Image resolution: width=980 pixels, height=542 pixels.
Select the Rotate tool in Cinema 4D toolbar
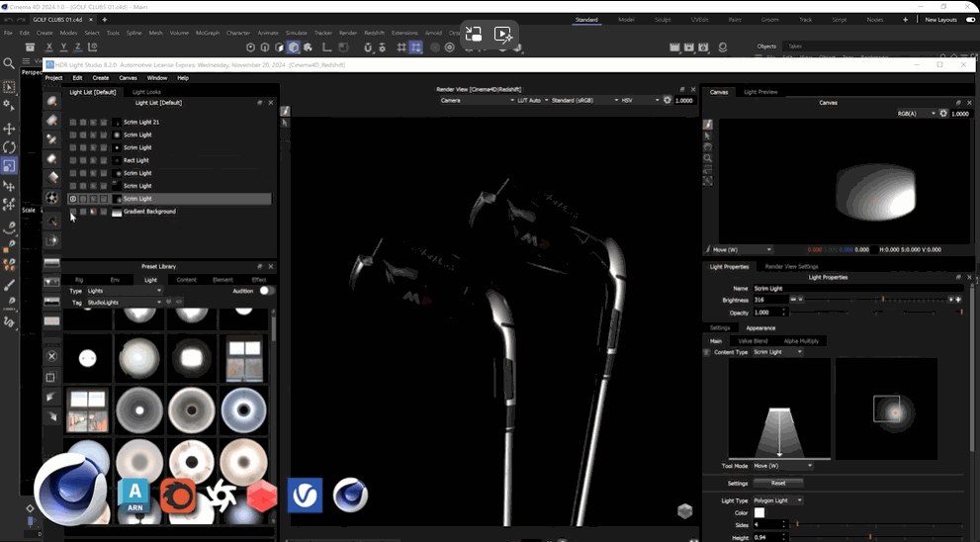click(9, 147)
